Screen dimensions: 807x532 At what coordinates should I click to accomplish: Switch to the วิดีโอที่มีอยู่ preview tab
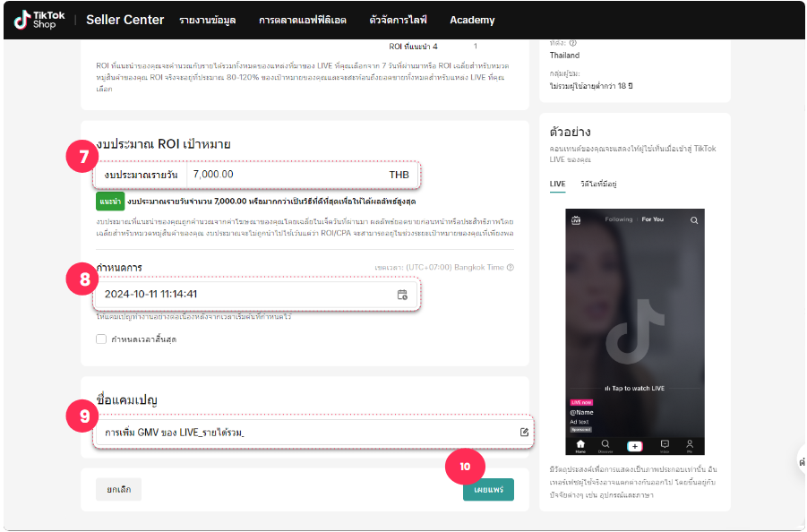(598, 184)
